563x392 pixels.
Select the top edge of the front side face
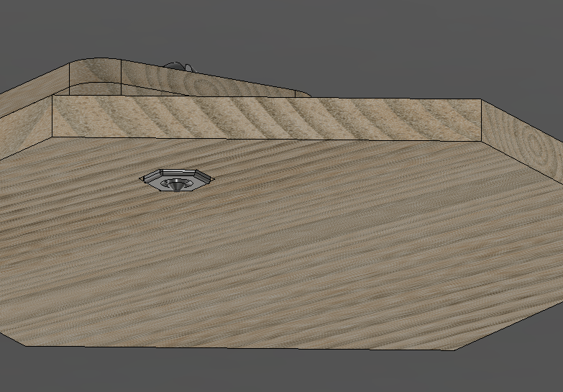point(266,98)
